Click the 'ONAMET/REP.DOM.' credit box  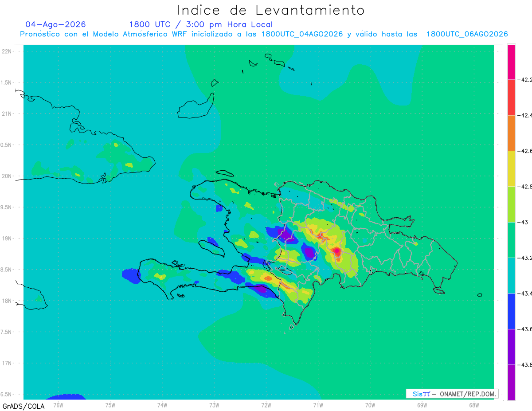(x=452, y=394)
